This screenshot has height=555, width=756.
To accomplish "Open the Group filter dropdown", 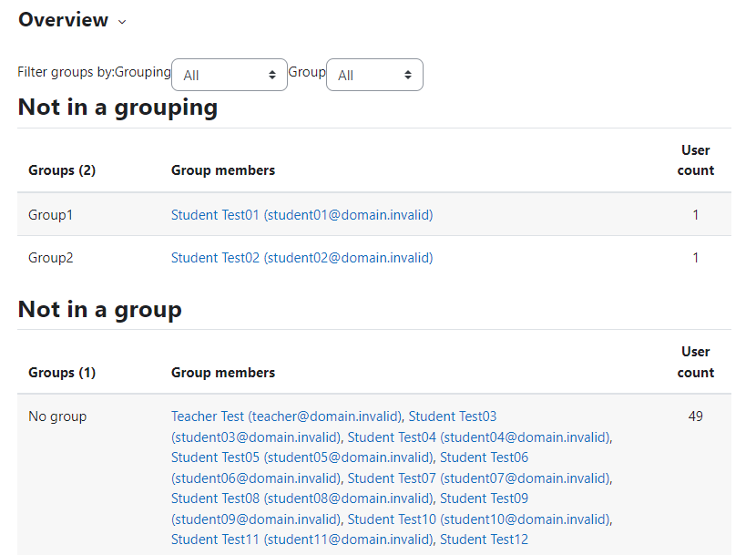I will pyautogui.click(x=374, y=75).
